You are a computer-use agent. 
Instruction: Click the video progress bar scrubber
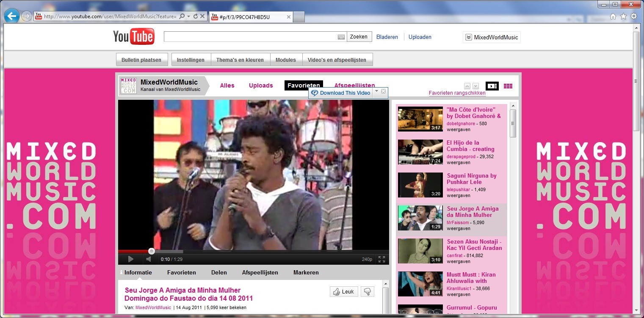point(152,251)
